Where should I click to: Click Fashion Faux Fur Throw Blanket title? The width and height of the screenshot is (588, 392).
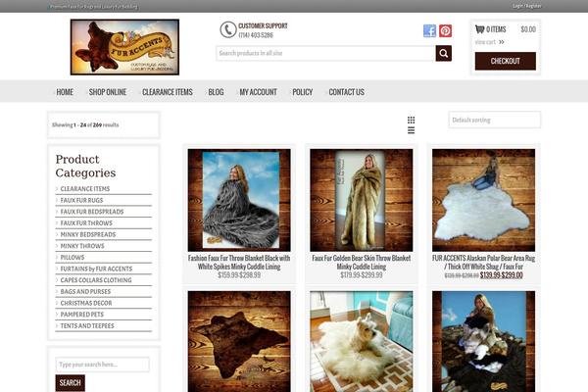click(239, 263)
